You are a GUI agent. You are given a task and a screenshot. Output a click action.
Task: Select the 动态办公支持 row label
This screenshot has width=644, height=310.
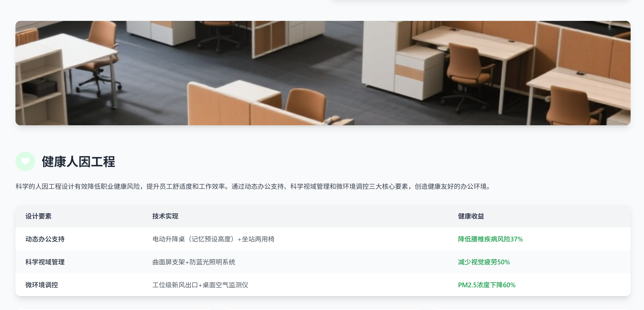coord(45,239)
